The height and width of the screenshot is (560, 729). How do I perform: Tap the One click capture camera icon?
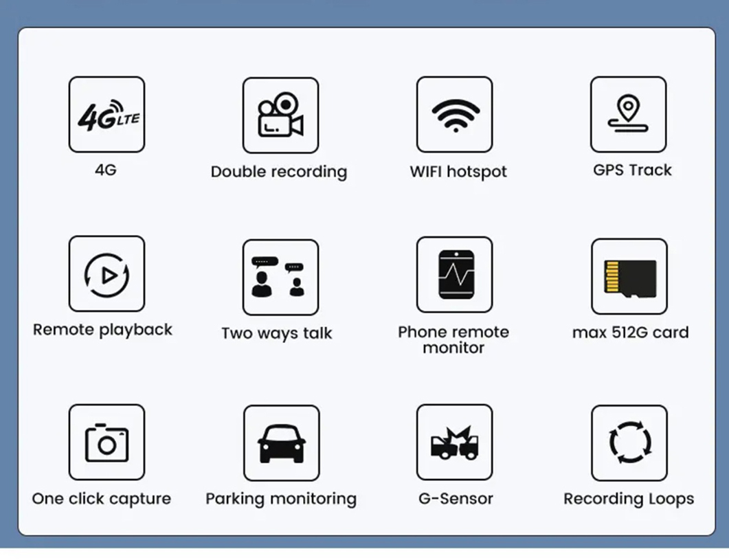(106, 443)
